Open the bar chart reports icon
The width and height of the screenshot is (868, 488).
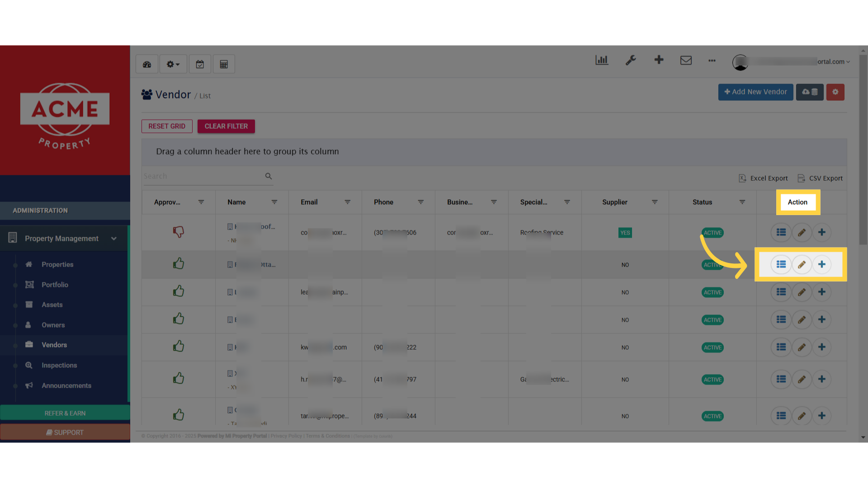tap(602, 60)
